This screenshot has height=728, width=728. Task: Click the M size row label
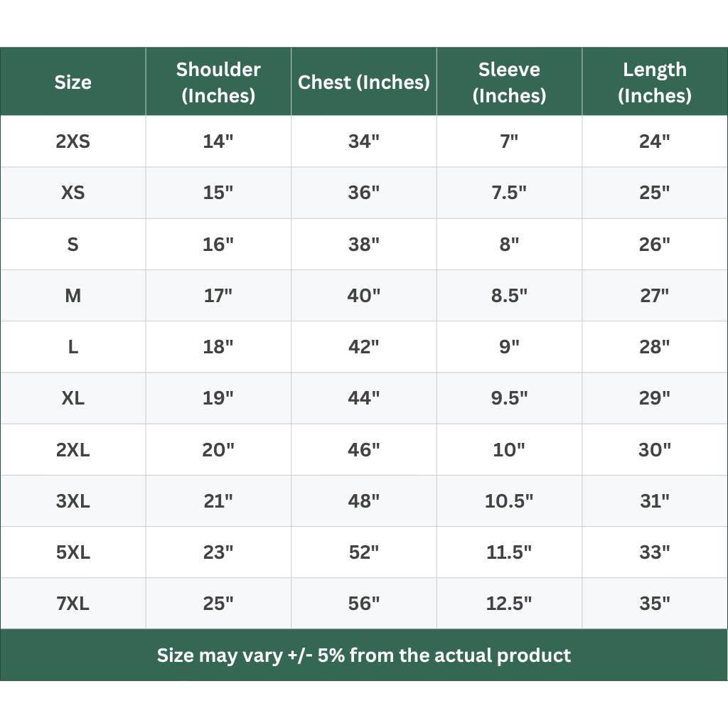pos(73,296)
